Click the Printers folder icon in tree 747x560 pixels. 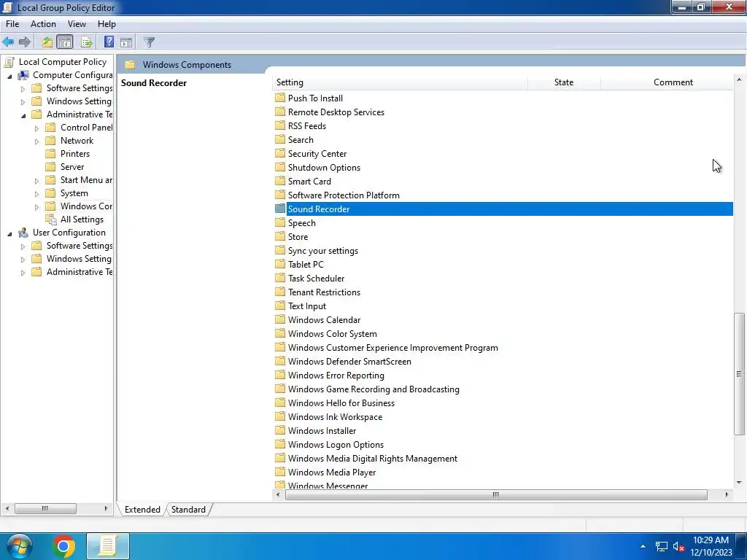pyautogui.click(x=50, y=153)
